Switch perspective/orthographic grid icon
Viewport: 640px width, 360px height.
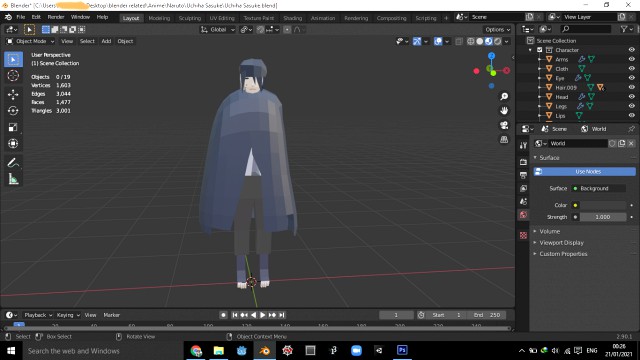(504, 139)
